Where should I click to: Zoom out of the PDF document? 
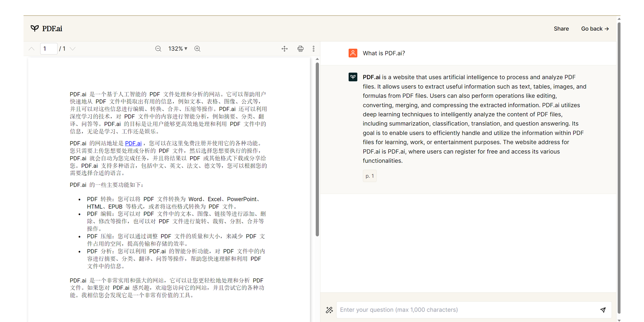click(158, 49)
